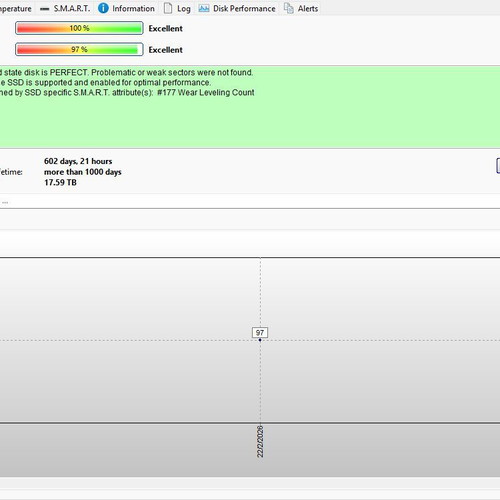Click the 17.59 TB written value

[60, 183]
